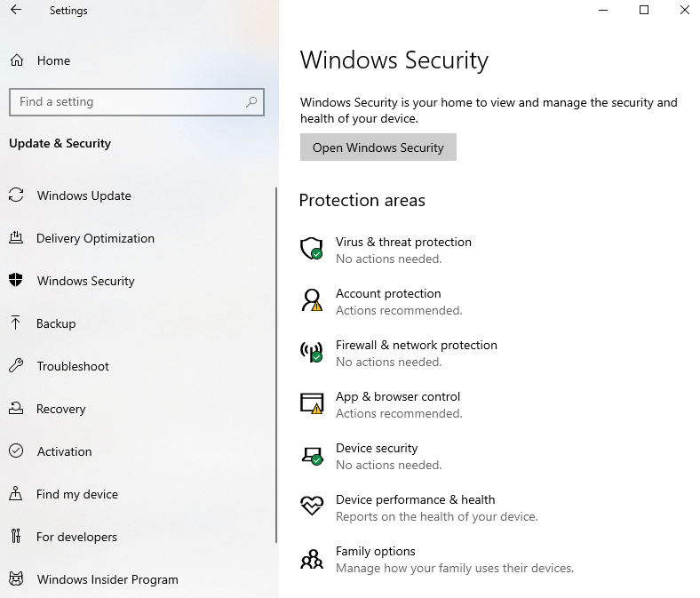The image size is (700, 598).
Task: Click the Firewall & network antenna icon
Action: pos(312,352)
